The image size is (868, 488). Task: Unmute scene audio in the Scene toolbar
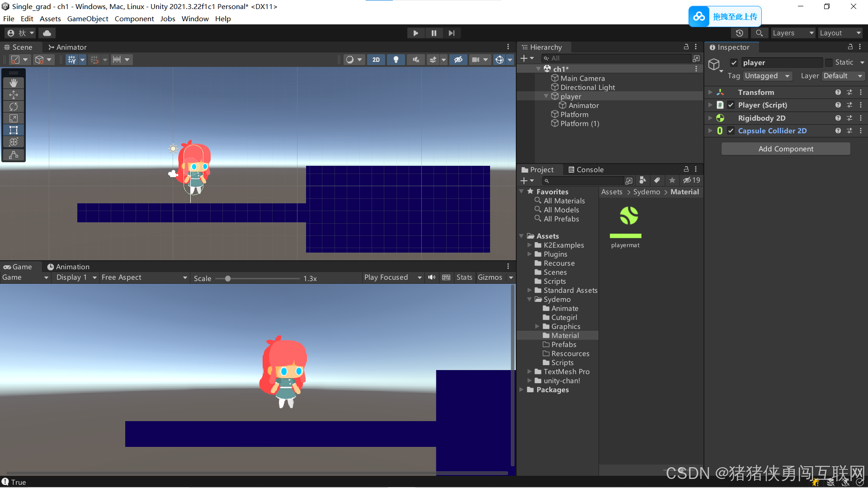pyautogui.click(x=415, y=59)
